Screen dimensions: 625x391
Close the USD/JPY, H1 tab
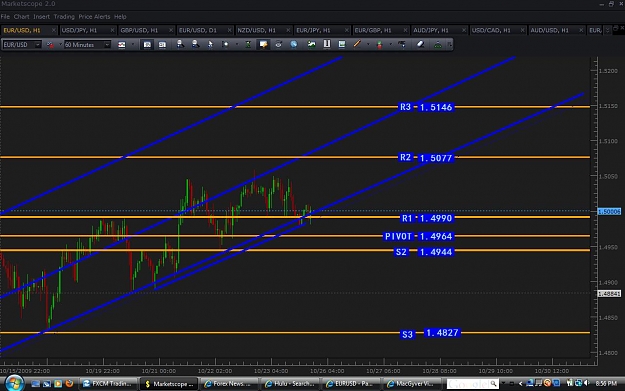pos(112,30)
